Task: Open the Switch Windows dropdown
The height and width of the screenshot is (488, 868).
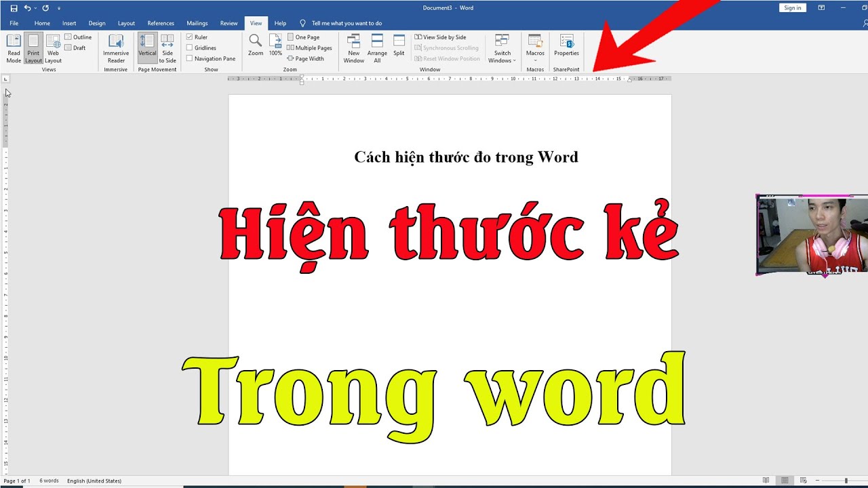Action: point(502,49)
